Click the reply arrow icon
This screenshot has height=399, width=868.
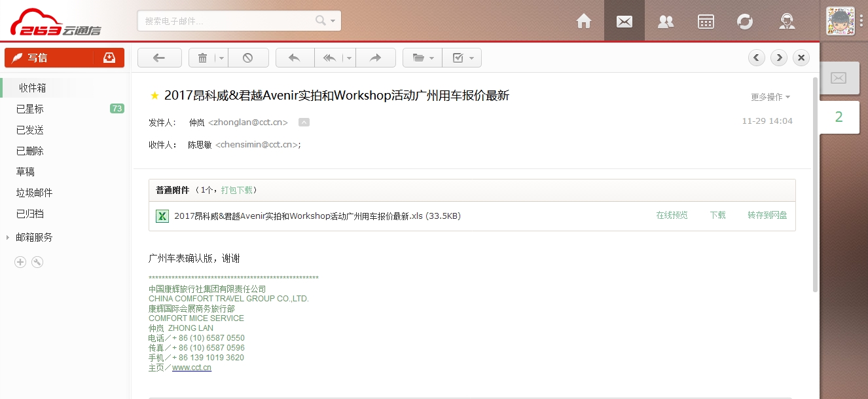(x=295, y=58)
